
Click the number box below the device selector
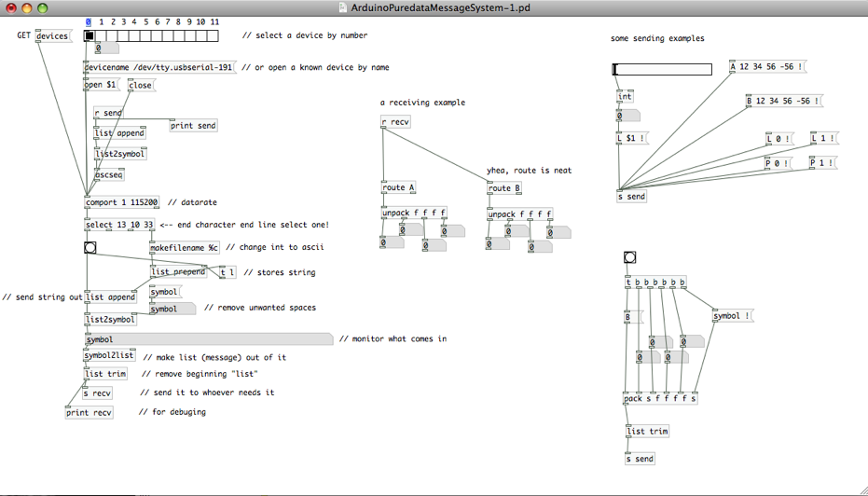tap(105, 48)
